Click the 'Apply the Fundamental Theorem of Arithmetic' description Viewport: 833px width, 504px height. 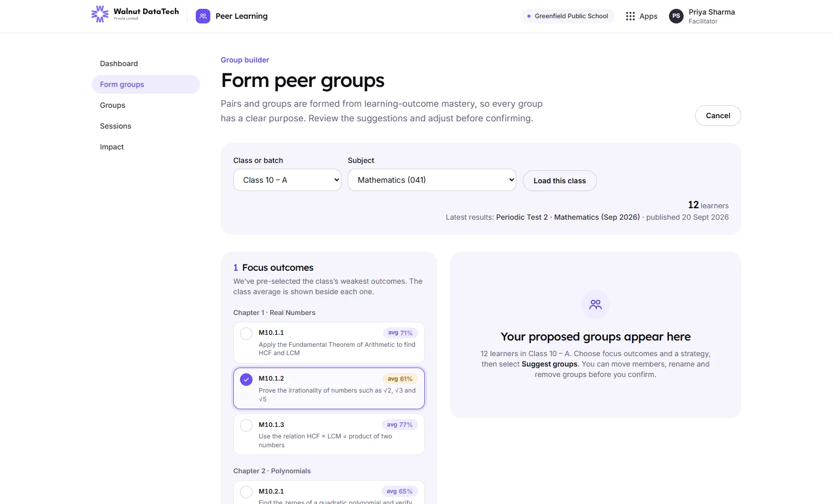pyautogui.click(x=337, y=349)
